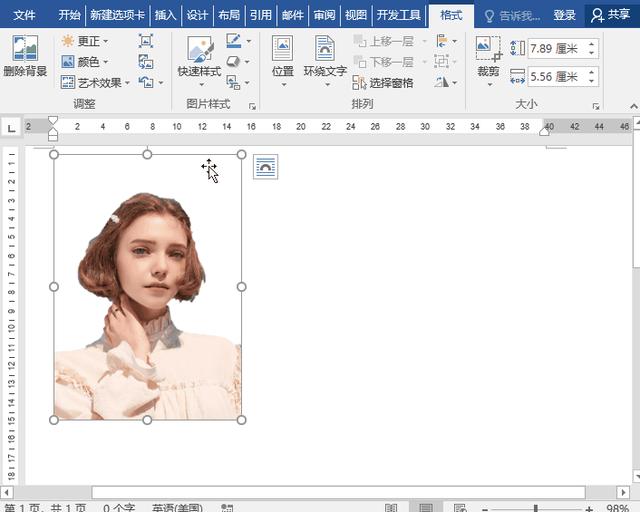Click the layout options icon beside the picture
Image resolution: width=640 pixels, height=512 pixels.
click(x=265, y=167)
